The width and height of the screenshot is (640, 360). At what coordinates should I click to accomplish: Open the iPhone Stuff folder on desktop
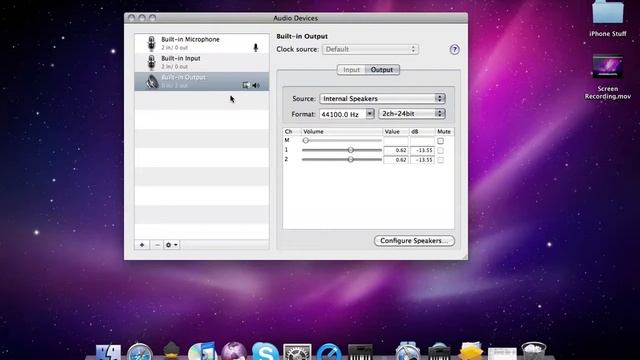pos(608,18)
